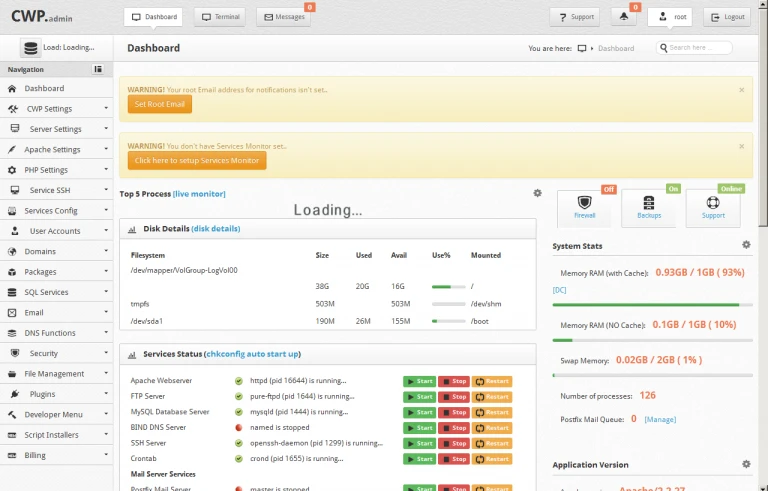
Task: Open System Stats settings gear
Action: tap(746, 245)
